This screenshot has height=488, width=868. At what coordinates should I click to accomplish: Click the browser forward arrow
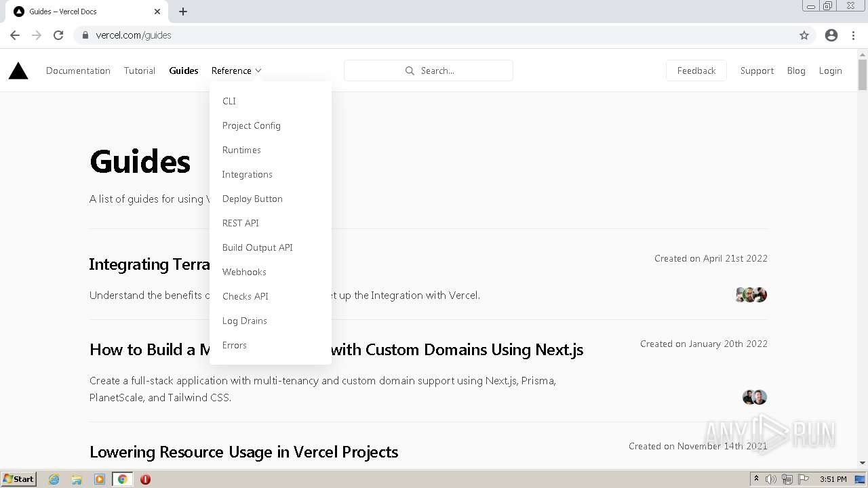click(37, 35)
